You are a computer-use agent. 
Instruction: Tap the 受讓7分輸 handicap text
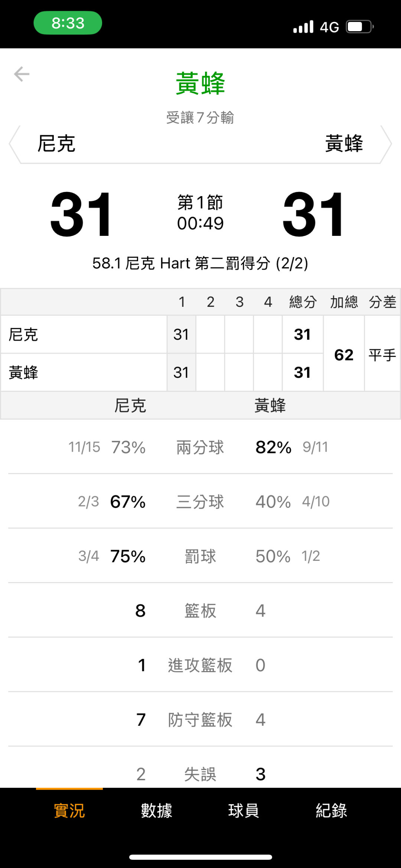pyautogui.click(x=200, y=118)
